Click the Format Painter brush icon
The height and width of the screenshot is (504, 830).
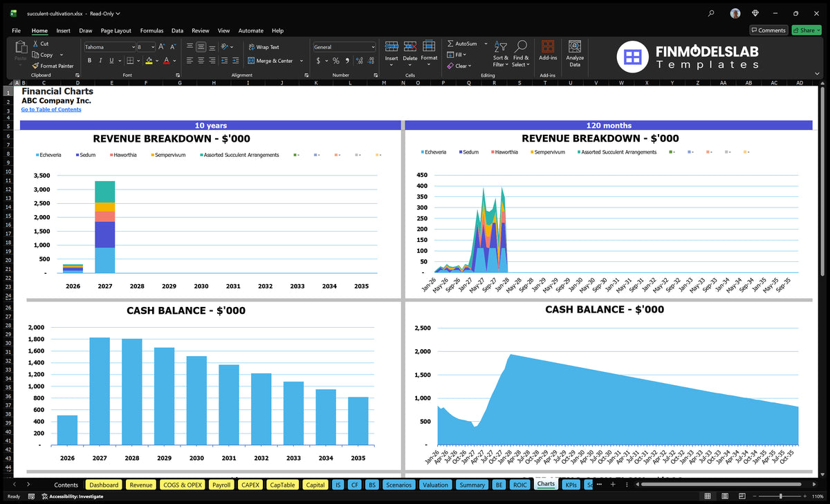pyautogui.click(x=35, y=66)
